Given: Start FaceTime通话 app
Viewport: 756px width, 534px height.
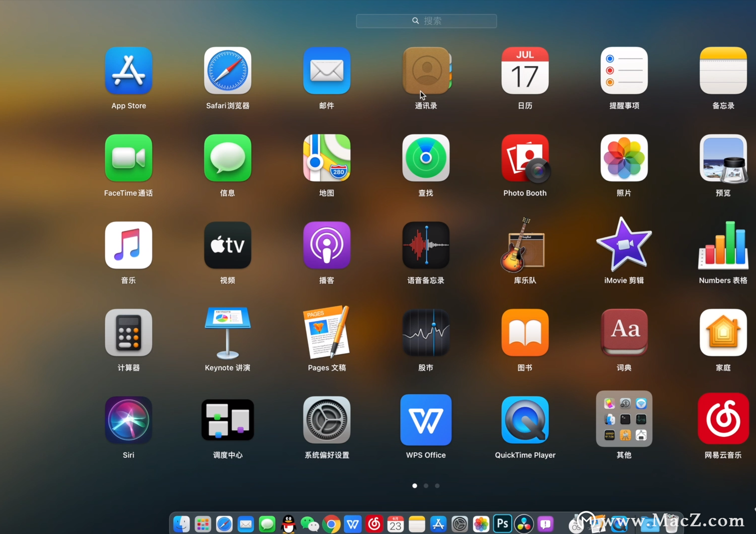Looking at the screenshot, I should click(x=129, y=158).
